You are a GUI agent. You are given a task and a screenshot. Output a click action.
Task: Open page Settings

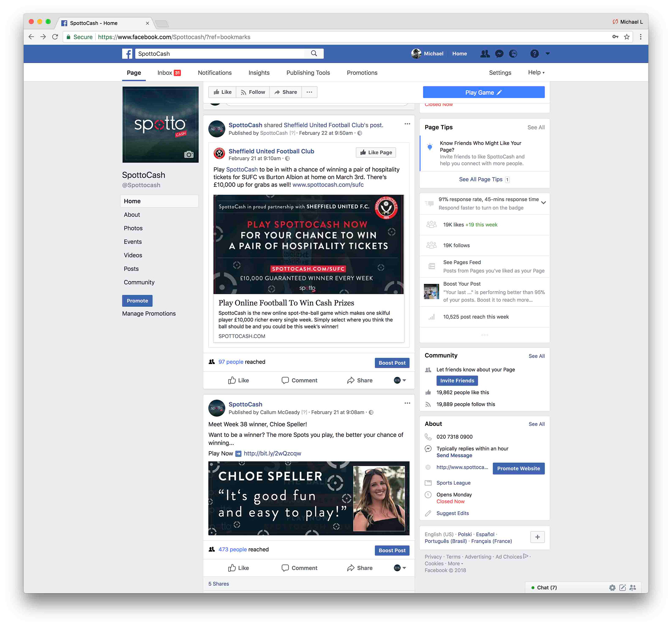(x=500, y=73)
